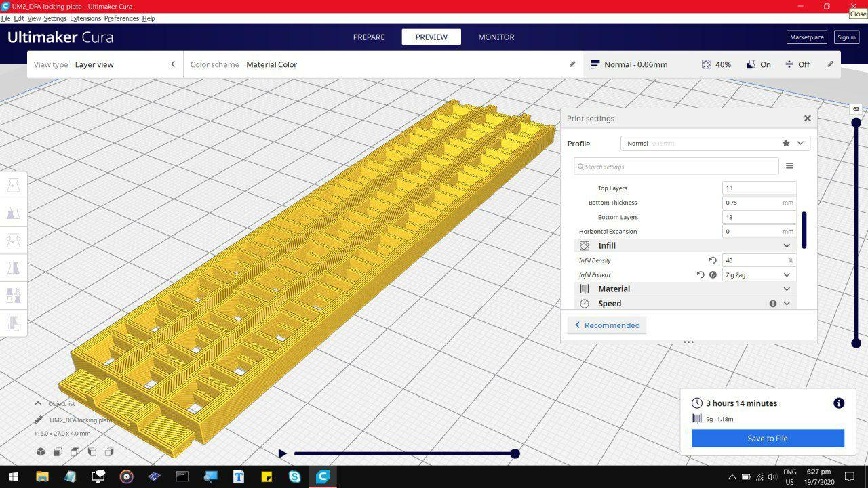Click the Bottom Thickness value field

pyautogui.click(x=759, y=203)
